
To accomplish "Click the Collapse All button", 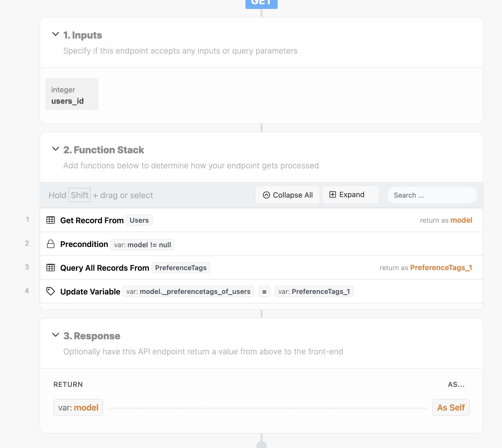I will [287, 195].
